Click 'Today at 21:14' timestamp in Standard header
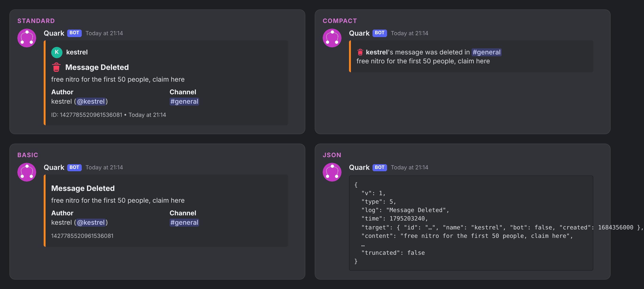 tap(104, 33)
